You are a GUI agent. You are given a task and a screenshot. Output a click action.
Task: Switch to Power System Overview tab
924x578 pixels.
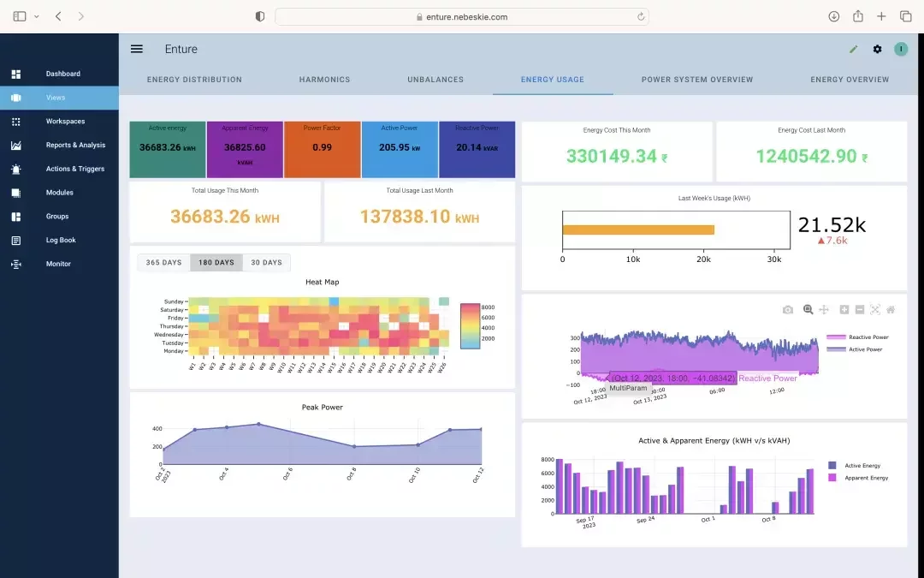(697, 80)
